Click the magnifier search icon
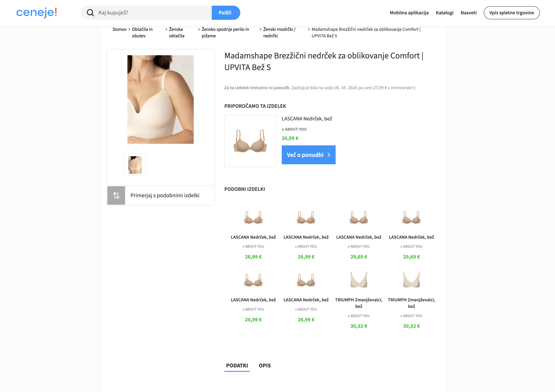Viewport: 555px width, 392px height. 90,13
